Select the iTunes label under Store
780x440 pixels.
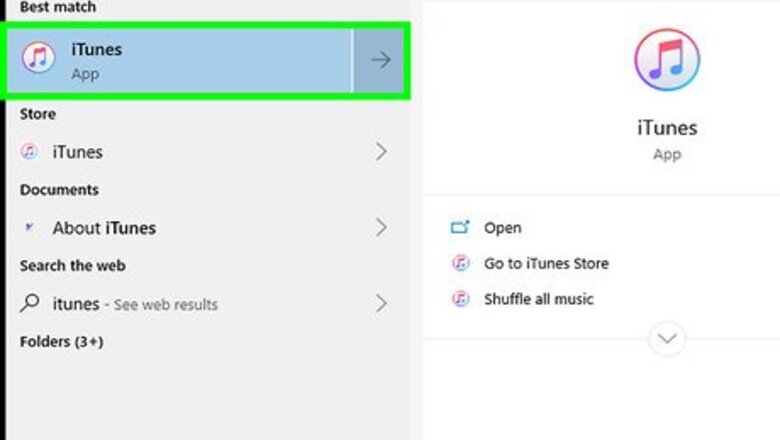pyautogui.click(x=77, y=152)
